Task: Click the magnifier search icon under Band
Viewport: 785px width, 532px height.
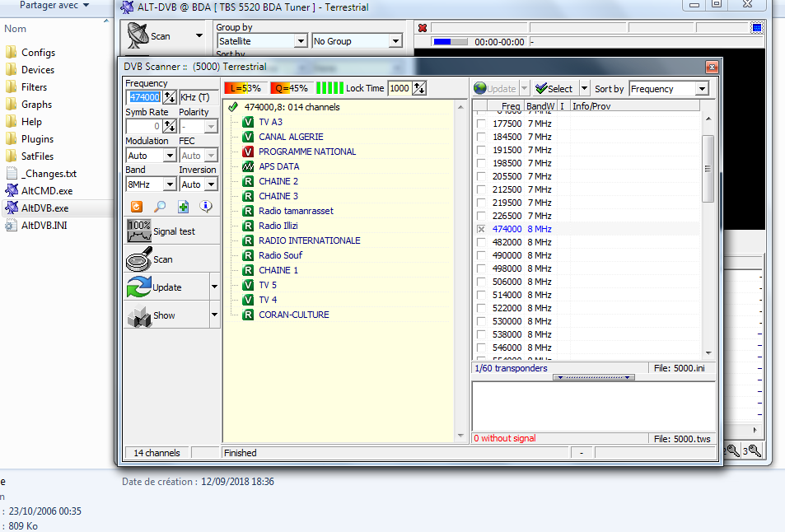Action: point(160,207)
